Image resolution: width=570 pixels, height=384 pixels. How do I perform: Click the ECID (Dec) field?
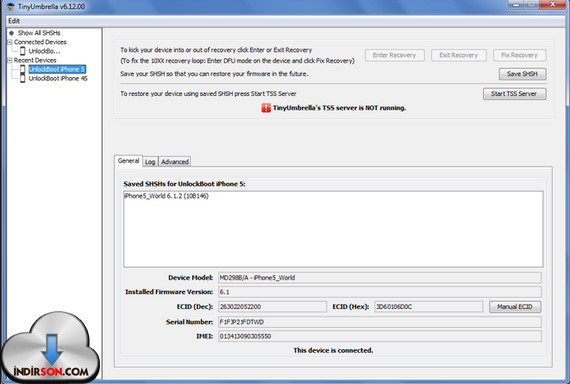272,307
